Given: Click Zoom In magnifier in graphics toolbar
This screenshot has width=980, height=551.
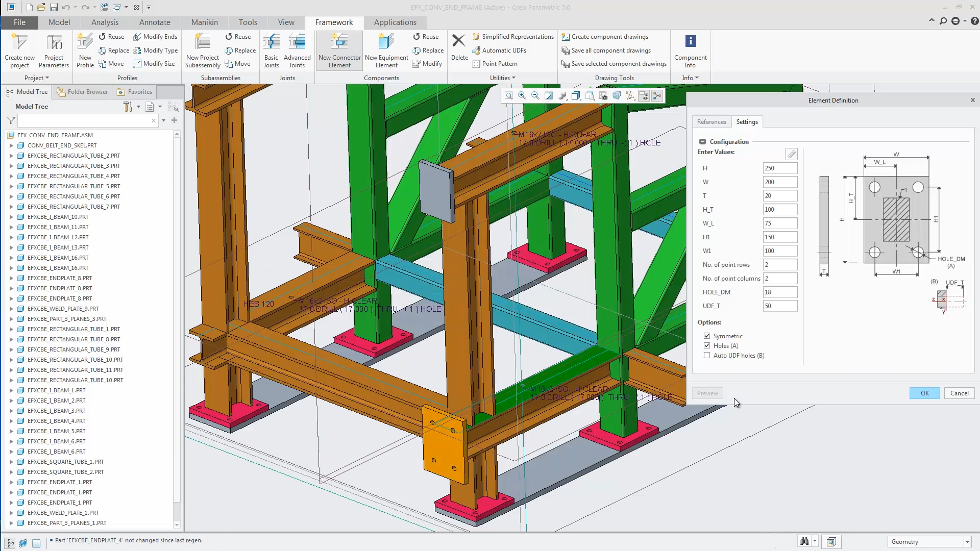Looking at the screenshot, I should (x=522, y=95).
